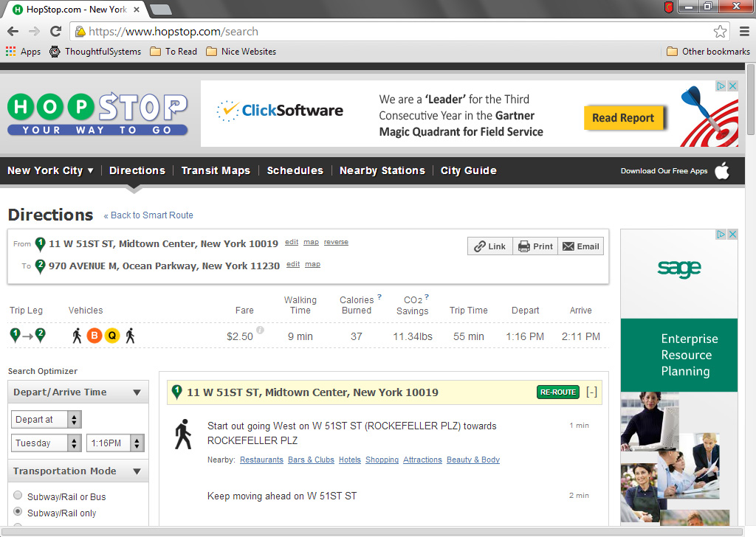Click AdChoices icon on banner ad
The width and height of the screenshot is (756, 537).
[x=721, y=86]
